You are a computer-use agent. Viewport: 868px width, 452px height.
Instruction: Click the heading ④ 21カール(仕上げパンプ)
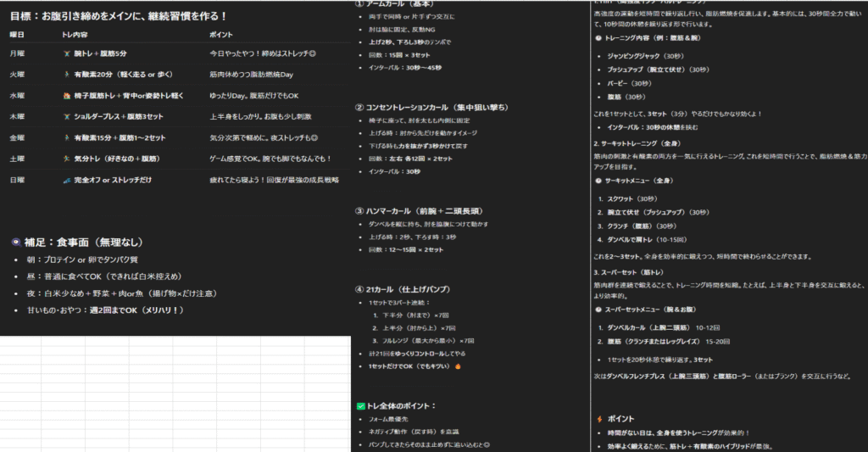click(x=403, y=290)
